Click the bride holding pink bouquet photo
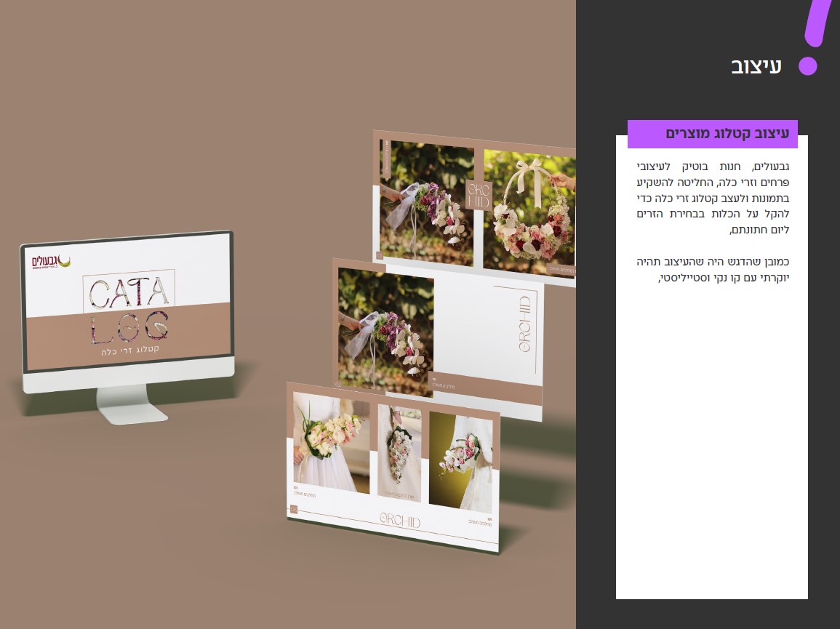This screenshot has height=629, width=840. tap(330, 443)
